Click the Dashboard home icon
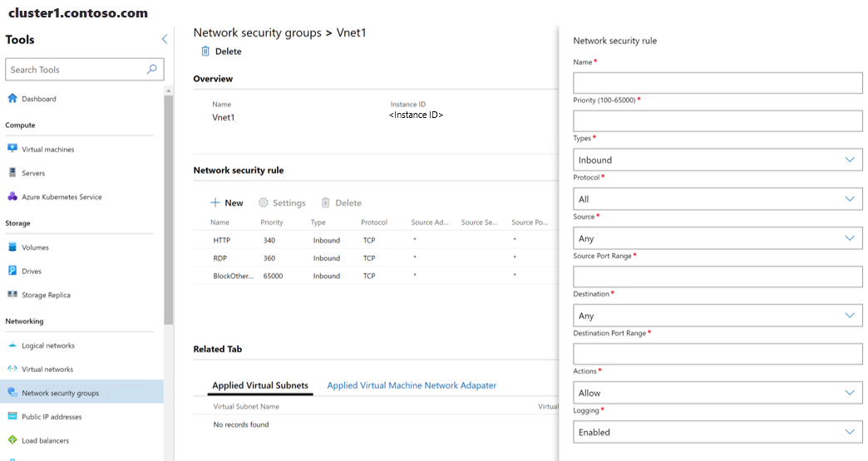Image resolution: width=868 pixels, height=461 pixels. click(x=12, y=99)
